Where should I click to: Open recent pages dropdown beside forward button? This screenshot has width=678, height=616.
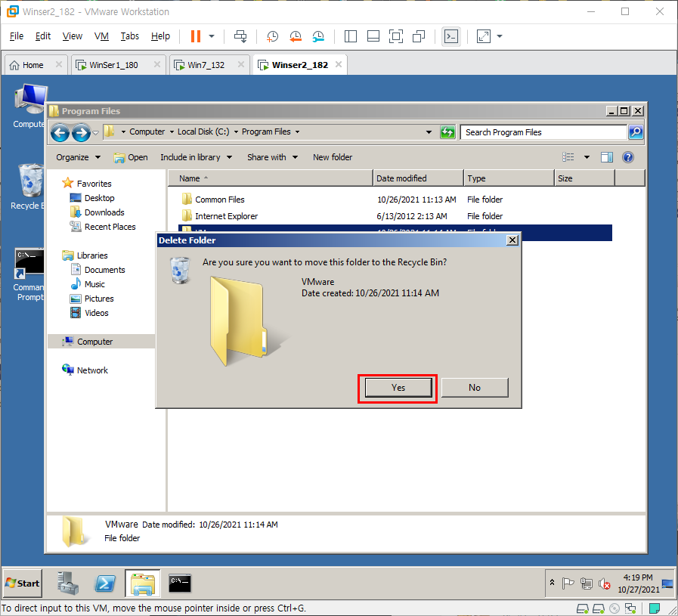pyautogui.click(x=95, y=132)
